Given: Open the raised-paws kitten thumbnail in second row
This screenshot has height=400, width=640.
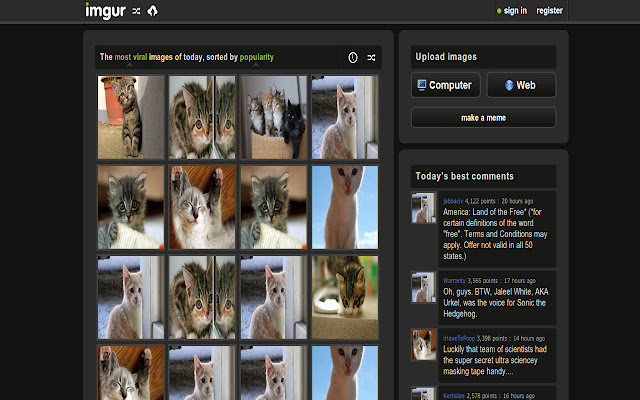Looking at the screenshot, I should click(202, 207).
